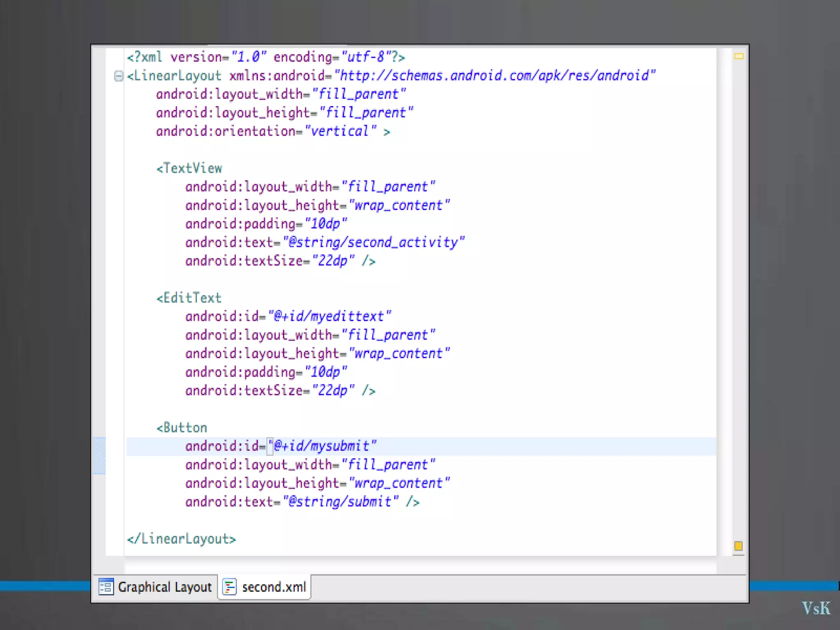Screen dimensions: 840x630
Task: Click LinearLayout layout_height "fill_parent" line
Action: click(x=285, y=112)
